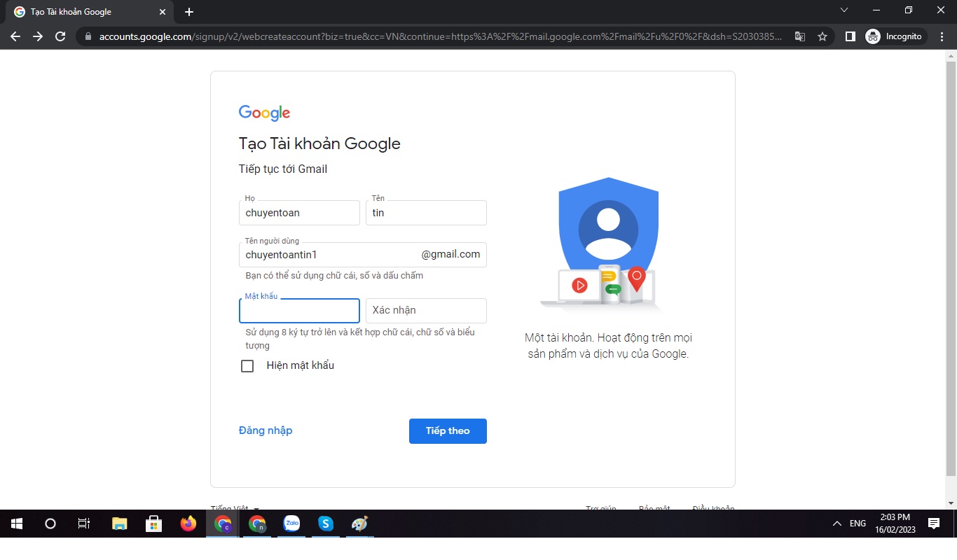957x560 pixels.
Task: Click the Tên người dùng username field
Action: point(363,255)
